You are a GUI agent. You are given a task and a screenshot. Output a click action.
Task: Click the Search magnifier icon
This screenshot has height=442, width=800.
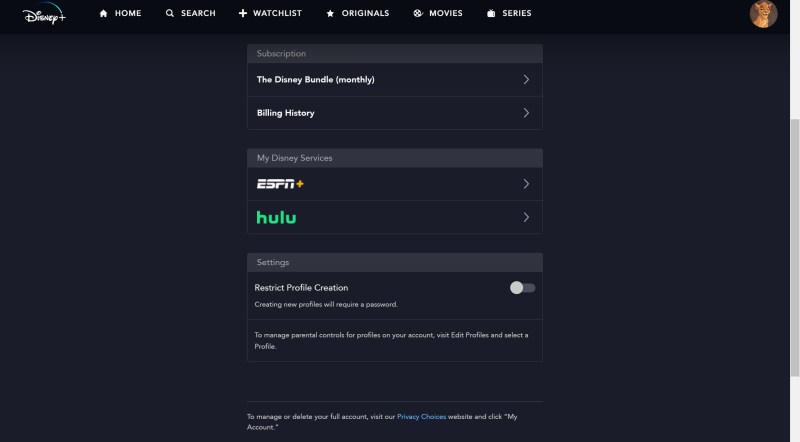pos(170,13)
